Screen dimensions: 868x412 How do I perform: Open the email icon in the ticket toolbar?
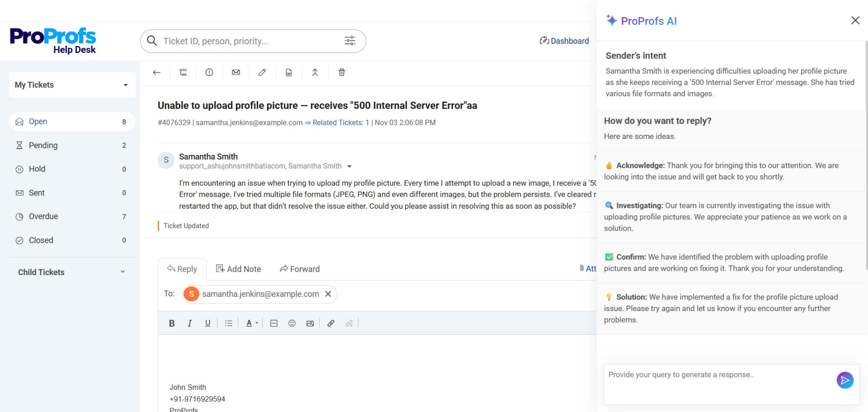[x=236, y=73]
